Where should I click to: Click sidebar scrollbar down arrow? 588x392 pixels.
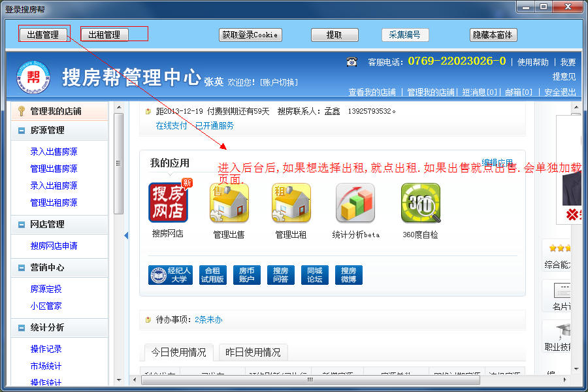point(119,380)
